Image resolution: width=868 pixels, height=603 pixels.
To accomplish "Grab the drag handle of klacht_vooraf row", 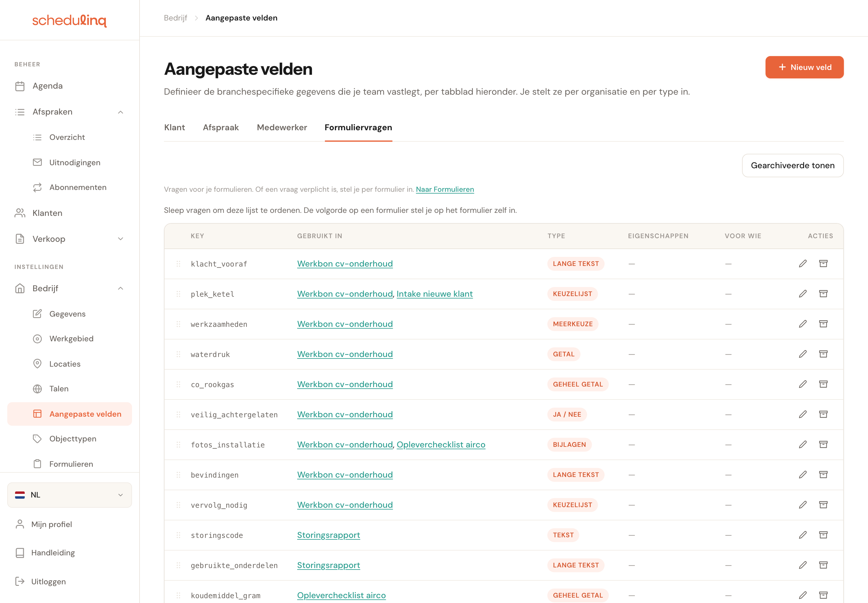I will coord(178,264).
